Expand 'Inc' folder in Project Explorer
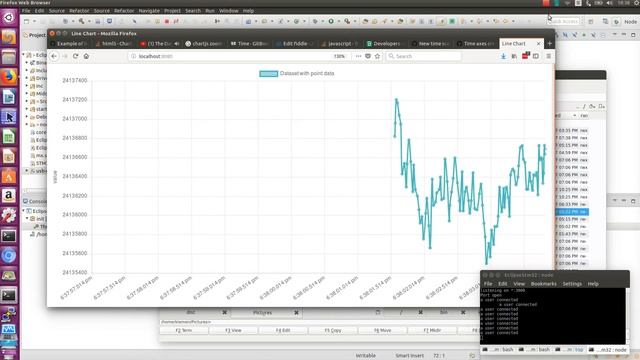Screen dimensions: 640x360 pos(27,86)
